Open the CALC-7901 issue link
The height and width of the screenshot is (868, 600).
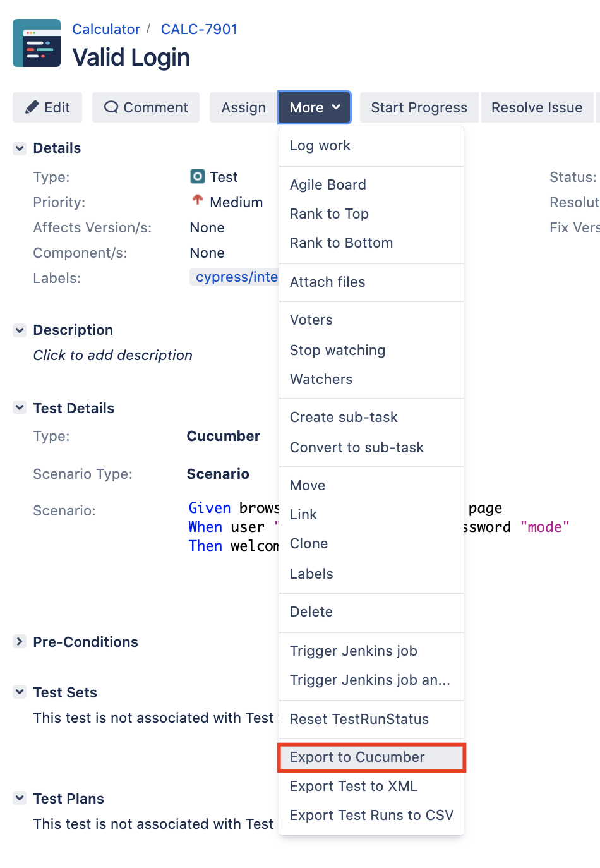coord(199,29)
